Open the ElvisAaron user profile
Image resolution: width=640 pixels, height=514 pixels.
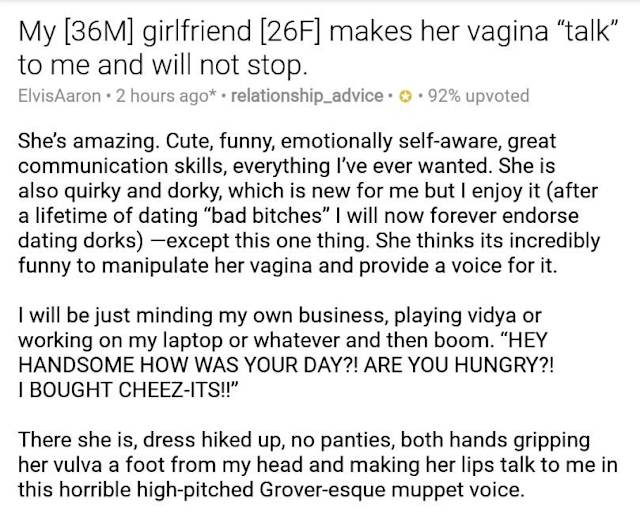(60, 96)
